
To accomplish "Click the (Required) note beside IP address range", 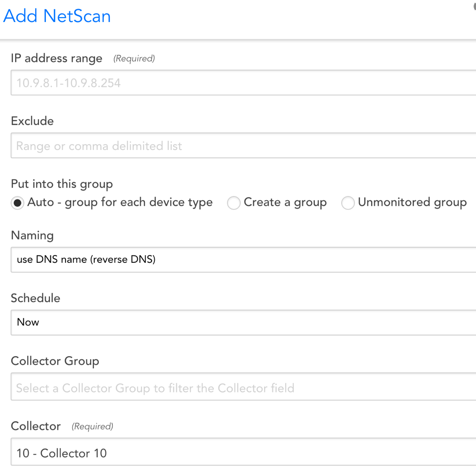I will [134, 58].
